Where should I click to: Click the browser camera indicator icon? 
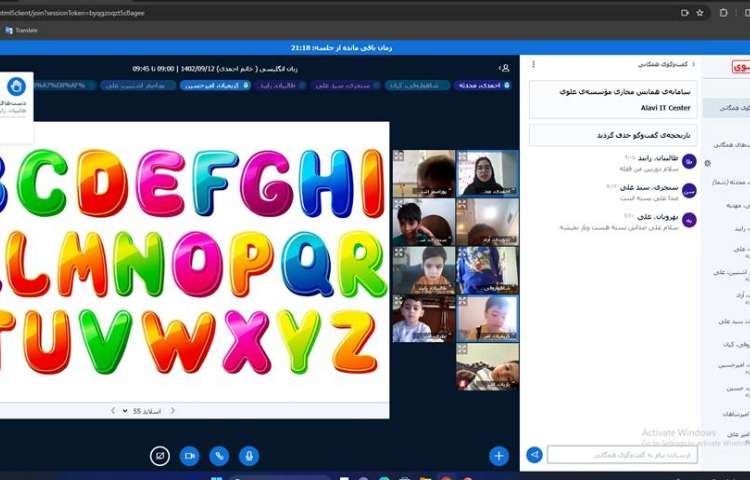click(x=684, y=13)
